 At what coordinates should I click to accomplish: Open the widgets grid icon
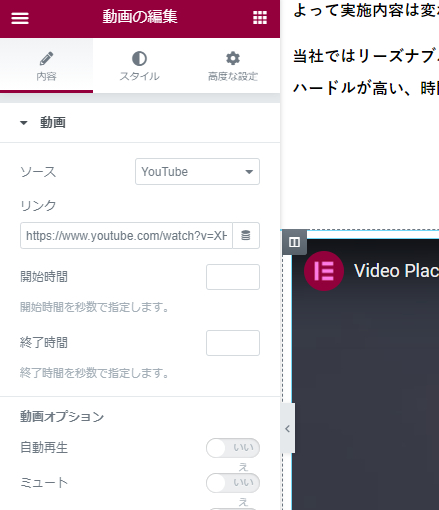[260, 17]
